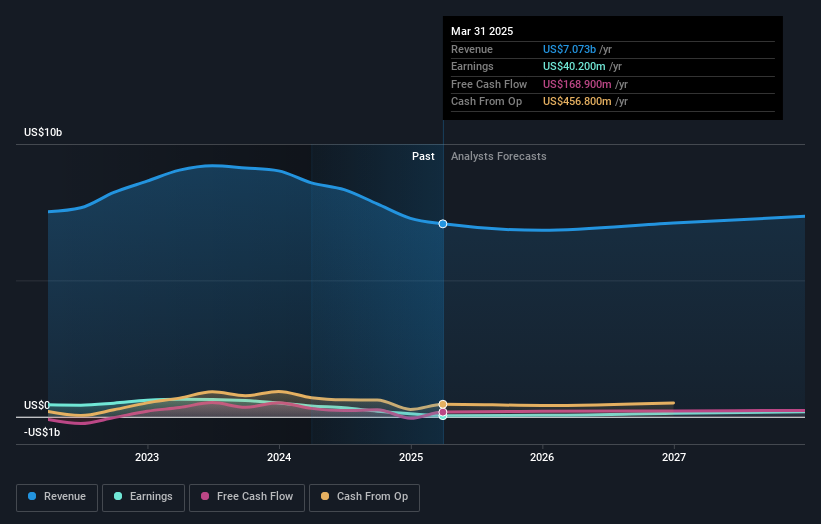Click the Cash From Op label in tooltip
Image resolution: width=821 pixels, height=524 pixels.
coord(486,102)
